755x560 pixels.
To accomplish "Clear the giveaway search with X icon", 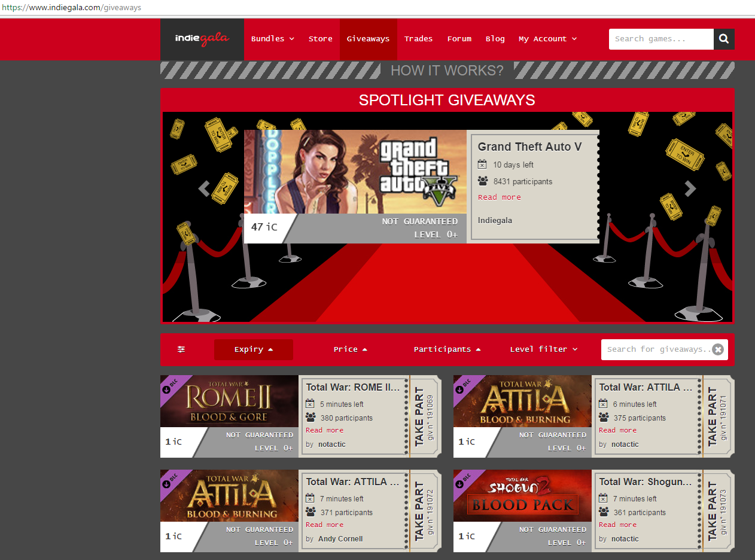I will point(718,349).
